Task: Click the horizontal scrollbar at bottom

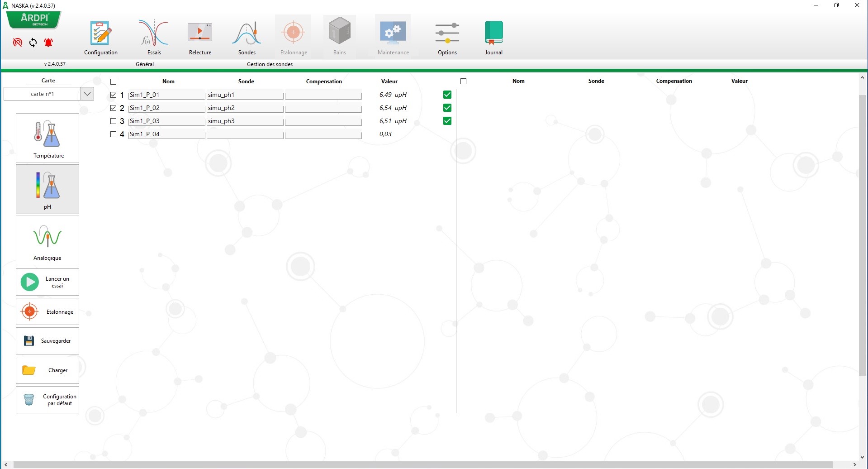Action: (x=423, y=465)
